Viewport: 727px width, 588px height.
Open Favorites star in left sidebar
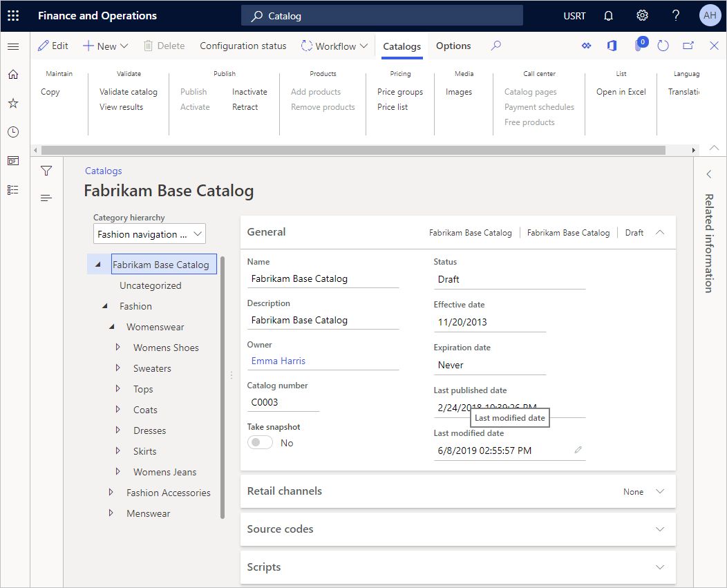click(x=13, y=103)
